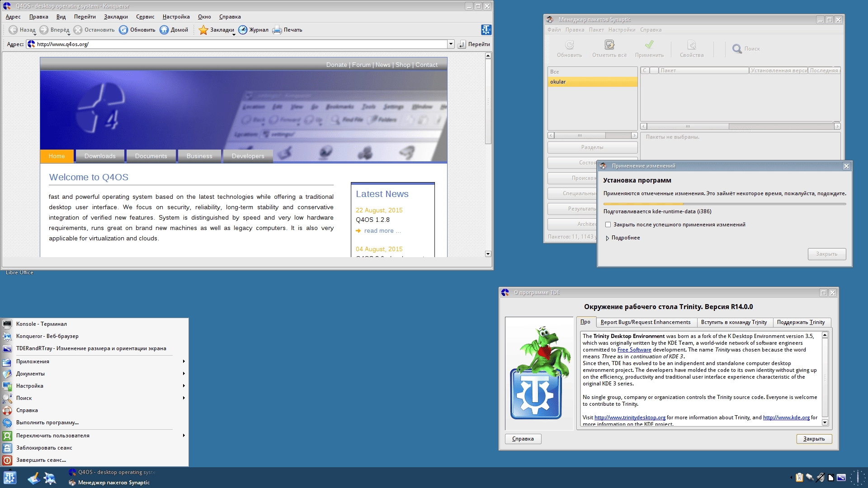Click the Применить checkmark icon in Synaptic
Viewport: 868px width, 488px height.
pyautogui.click(x=649, y=45)
